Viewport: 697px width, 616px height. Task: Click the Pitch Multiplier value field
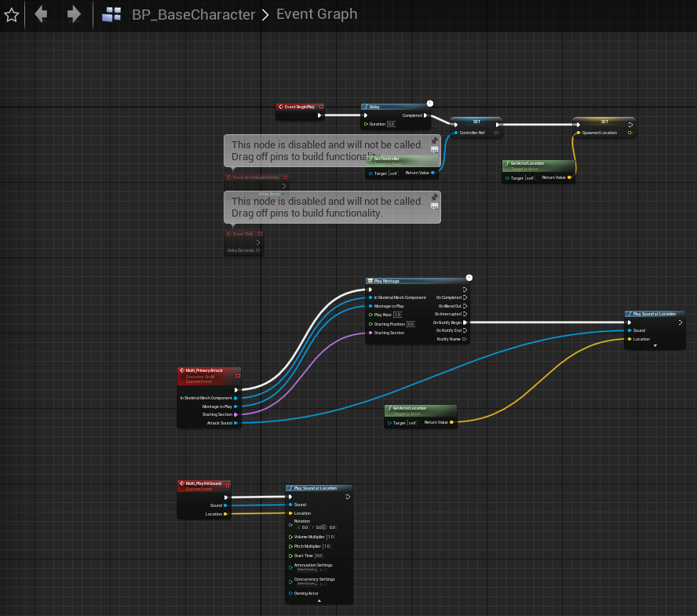pos(327,546)
